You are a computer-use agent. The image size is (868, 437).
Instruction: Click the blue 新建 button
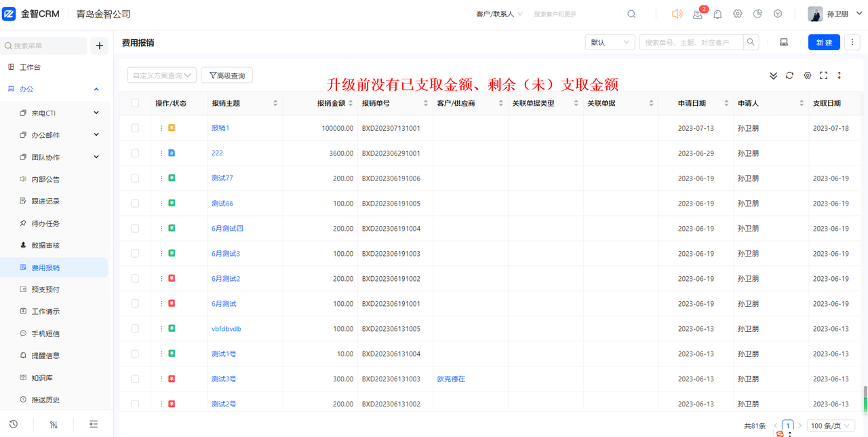click(824, 42)
